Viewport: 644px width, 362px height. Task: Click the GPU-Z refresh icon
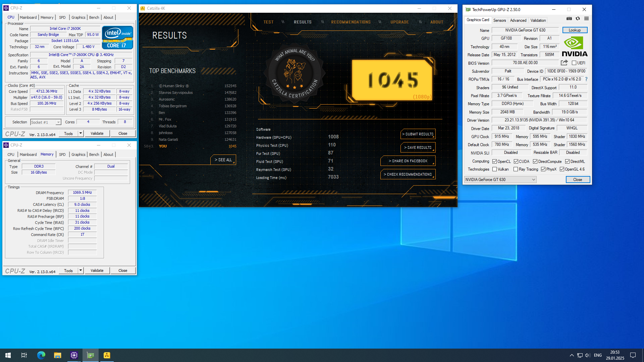[x=578, y=19]
